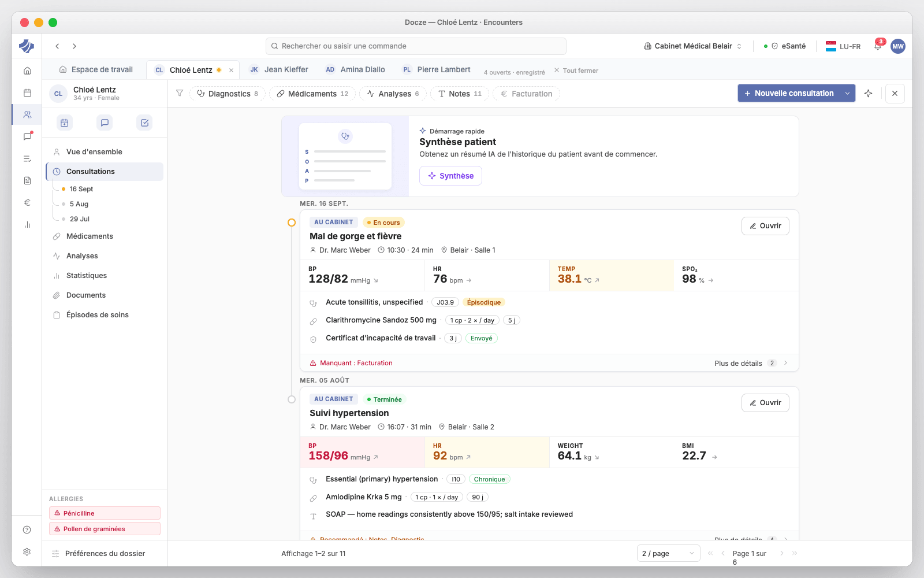Toggle the Notes filter chip
Viewport: 924px width, 578px height.
coord(460,94)
